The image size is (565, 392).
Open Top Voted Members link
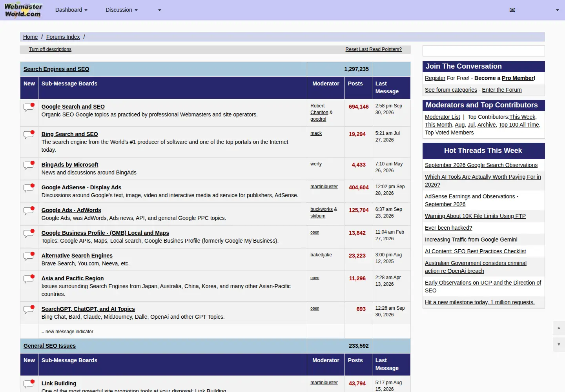coord(449,132)
